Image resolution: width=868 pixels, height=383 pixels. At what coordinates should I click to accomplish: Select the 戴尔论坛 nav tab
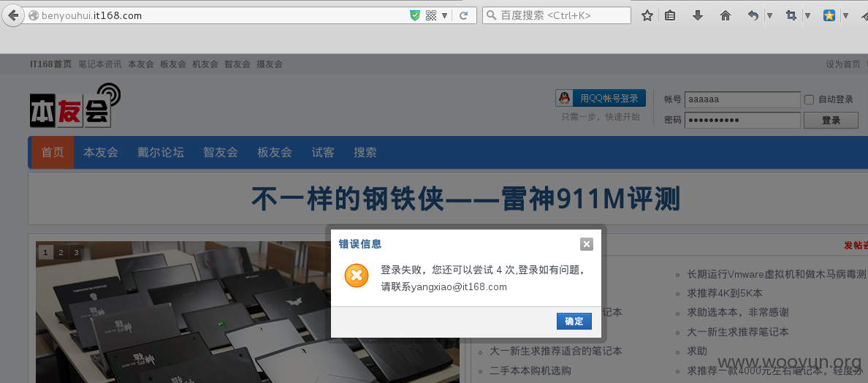click(161, 152)
